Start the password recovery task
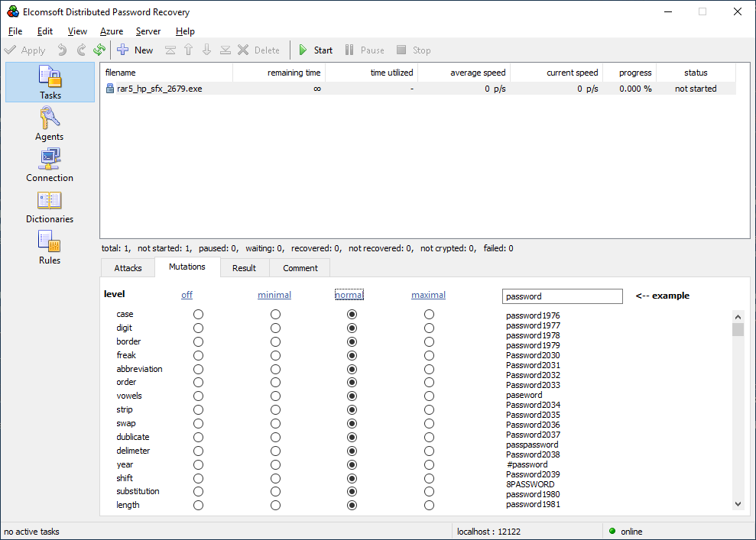756x540 pixels. tap(316, 50)
